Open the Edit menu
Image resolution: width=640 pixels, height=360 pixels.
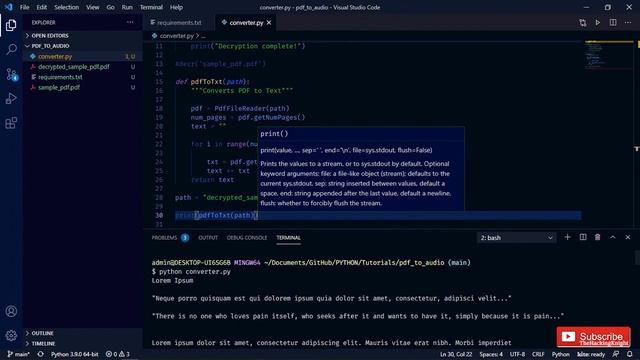pos(42,7)
